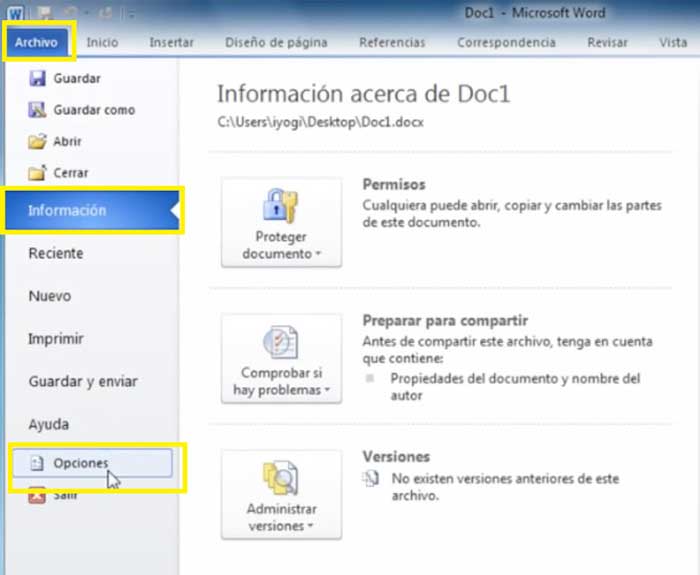The width and height of the screenshot is (700, 575).
Task: Click the Abrir open-folder icon
Action: click(37, 141)
